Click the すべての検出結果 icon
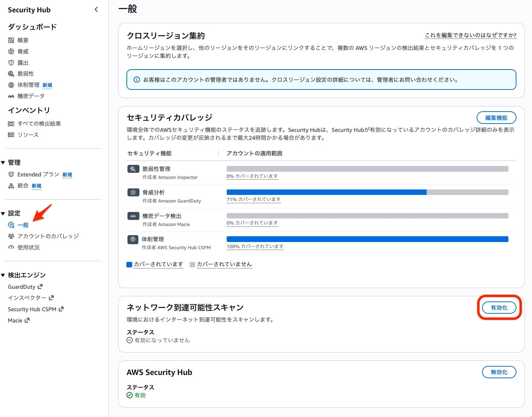This screenshot has width=532, height=417. tap(11, 124)
